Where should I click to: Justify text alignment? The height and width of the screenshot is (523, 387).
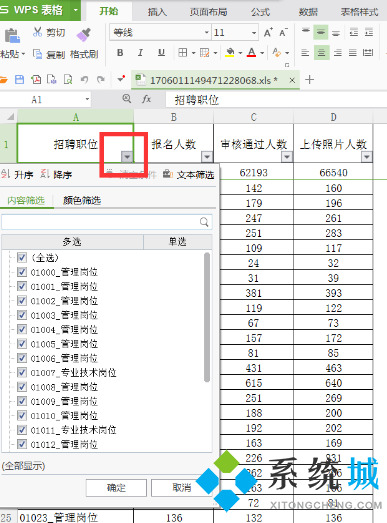[x=353, y=53]
